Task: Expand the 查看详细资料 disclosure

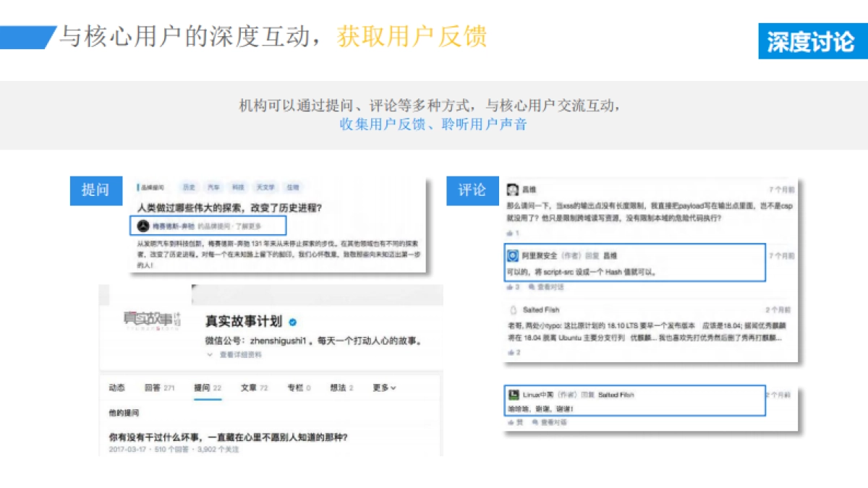Action: [240, 354]
